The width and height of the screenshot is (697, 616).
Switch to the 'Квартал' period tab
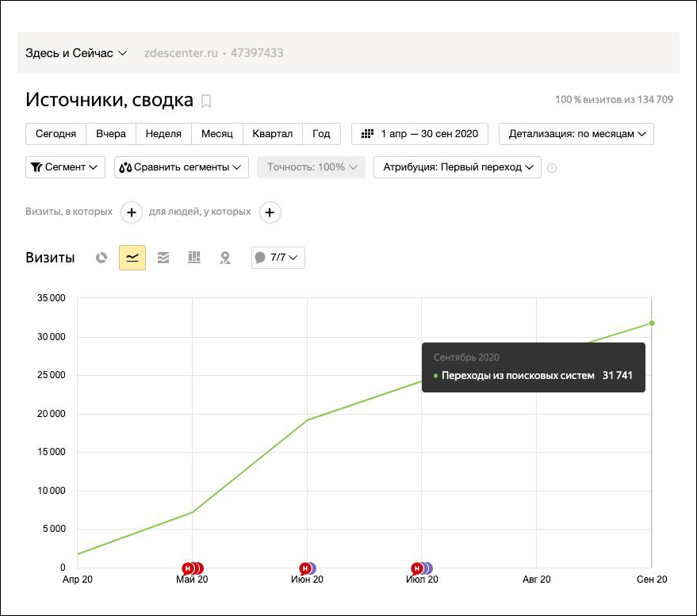point(273,134)
